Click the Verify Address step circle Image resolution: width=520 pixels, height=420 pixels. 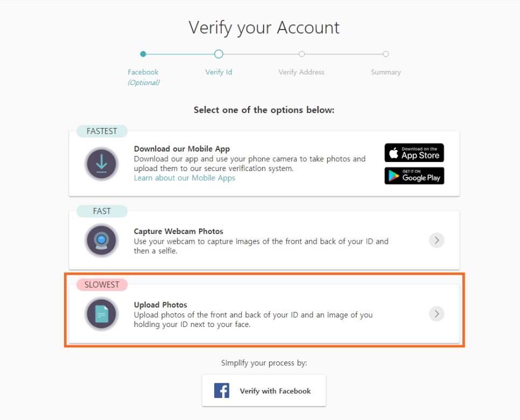[x=301, y=54]
